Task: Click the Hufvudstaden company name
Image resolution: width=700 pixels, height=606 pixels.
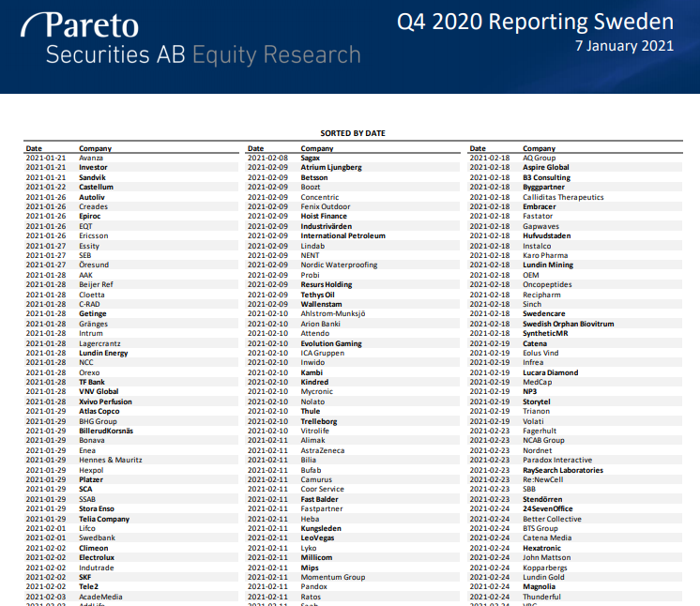Action: [x=547, y=235]
